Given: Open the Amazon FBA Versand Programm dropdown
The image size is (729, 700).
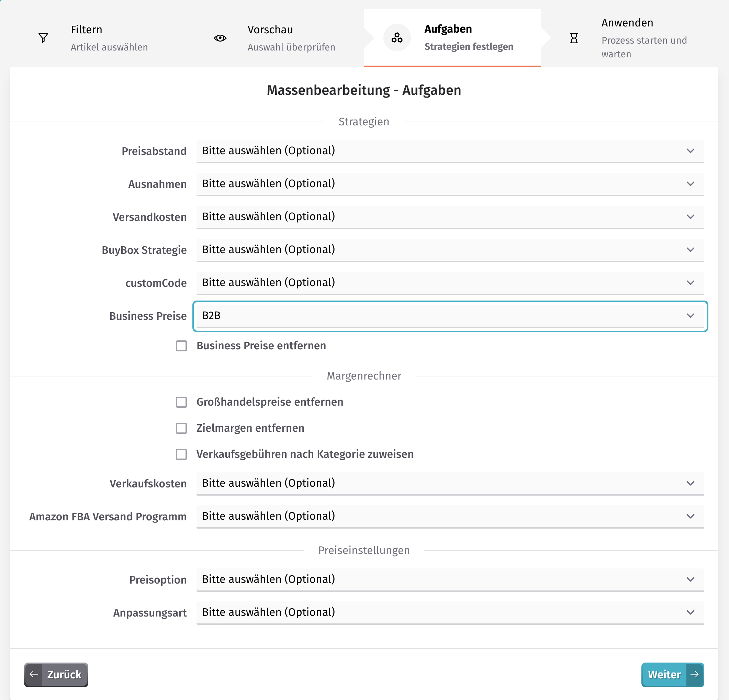Looking at the screenshot, I should [450, 516].
